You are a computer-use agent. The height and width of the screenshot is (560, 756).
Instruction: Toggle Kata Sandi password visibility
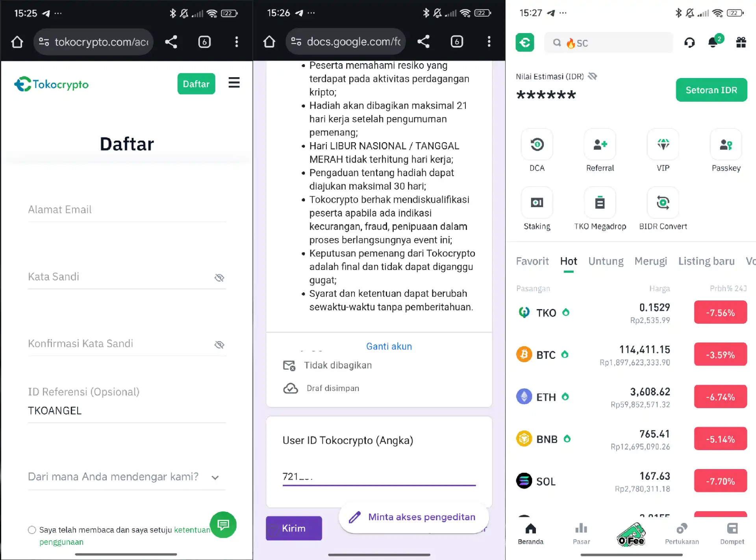click(219, 278)
